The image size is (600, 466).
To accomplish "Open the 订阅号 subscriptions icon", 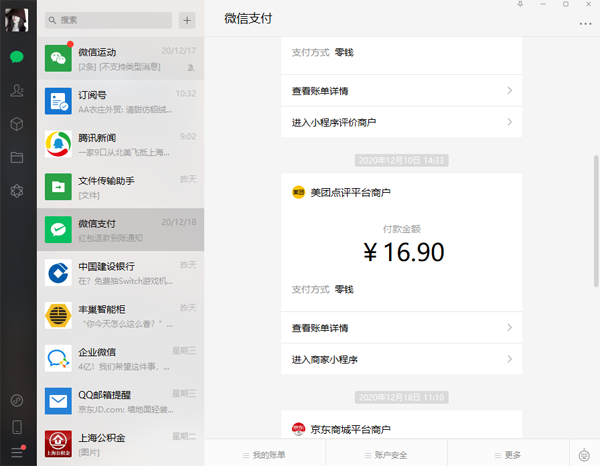I will 58,101.
